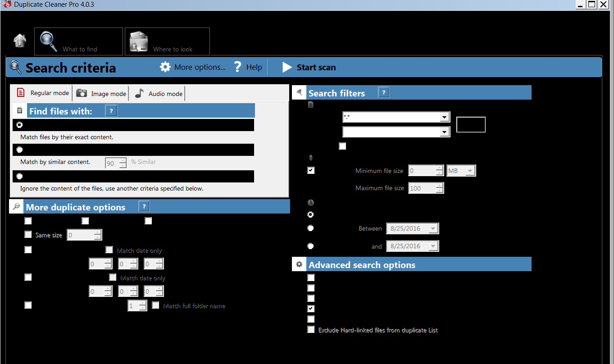Switch to Audio mode tab
This screenshot has width=614, height=364.
159,94
